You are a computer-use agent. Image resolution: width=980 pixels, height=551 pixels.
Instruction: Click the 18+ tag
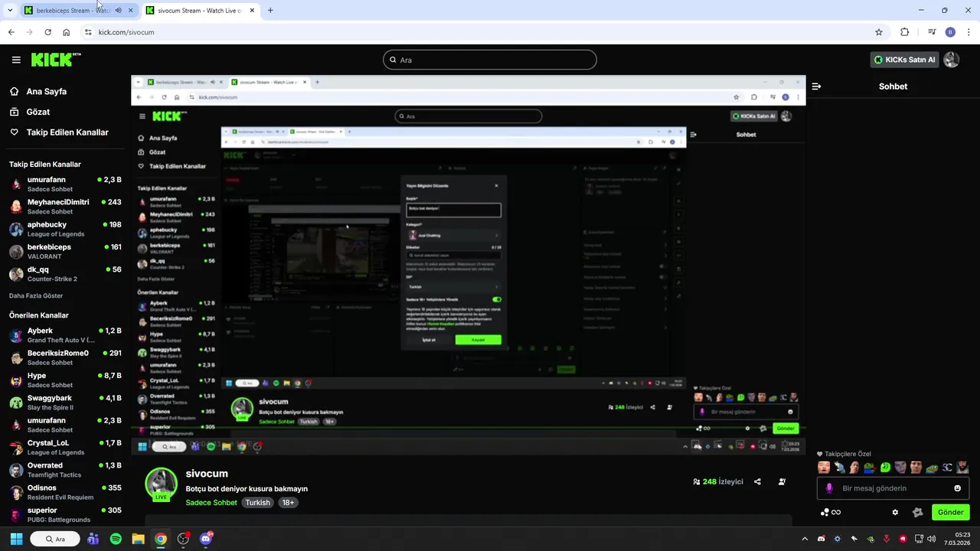[288, 503]
